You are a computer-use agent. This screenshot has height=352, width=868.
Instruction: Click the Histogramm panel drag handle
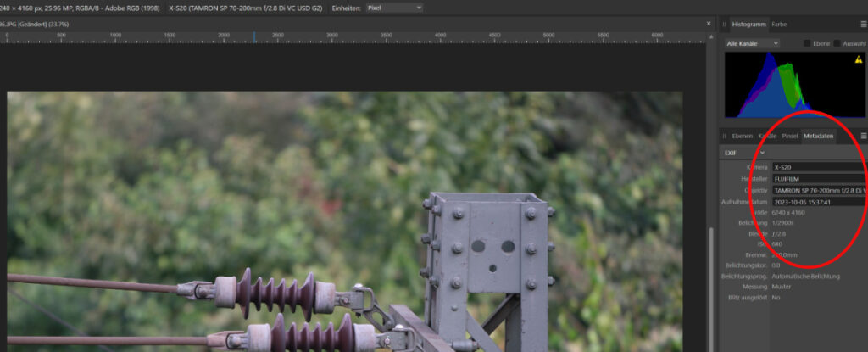(x=724, y=25)
